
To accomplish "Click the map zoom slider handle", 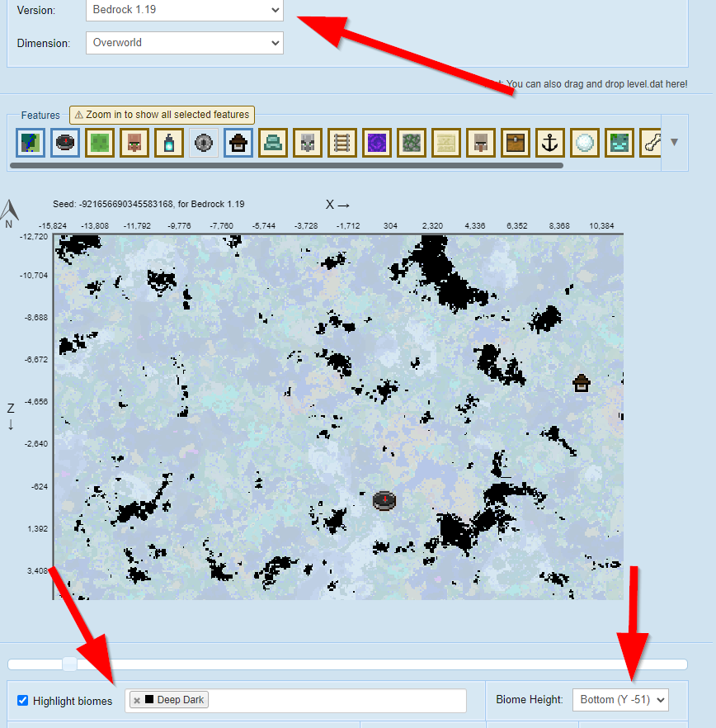I will pos(69,664).
